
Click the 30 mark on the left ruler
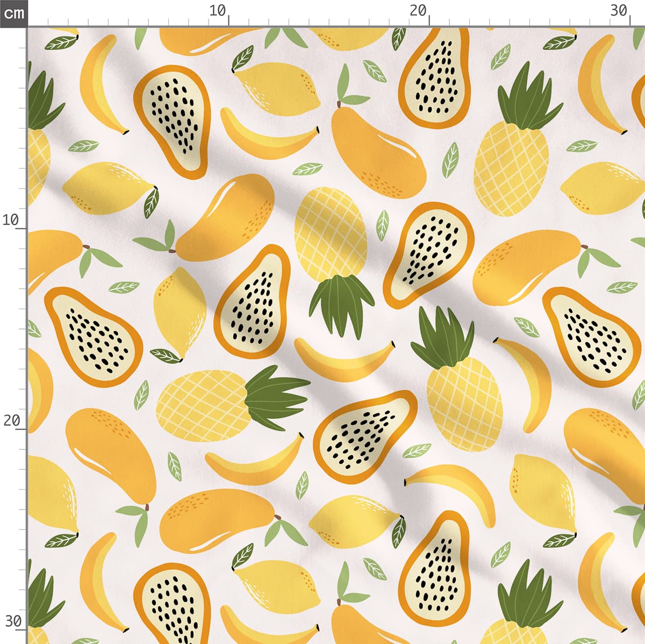pyautogui.click(x=12, y=621)
